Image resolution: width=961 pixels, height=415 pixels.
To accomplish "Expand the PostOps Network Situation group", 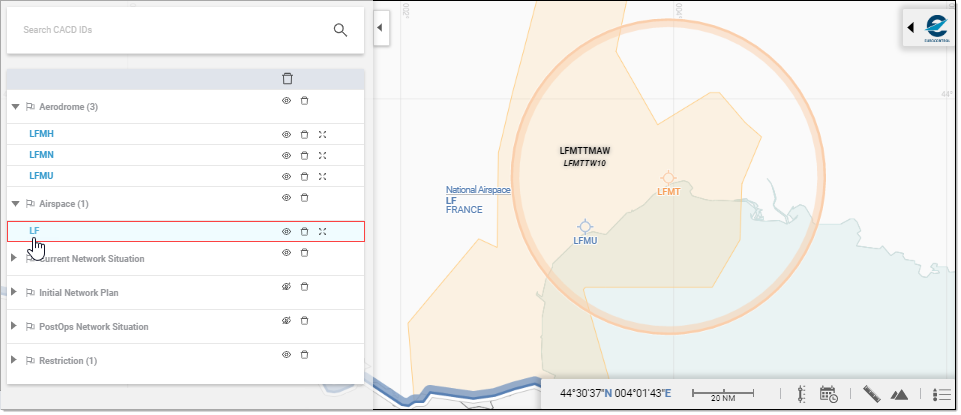I will pyautogui.click(x=15, y=326).
